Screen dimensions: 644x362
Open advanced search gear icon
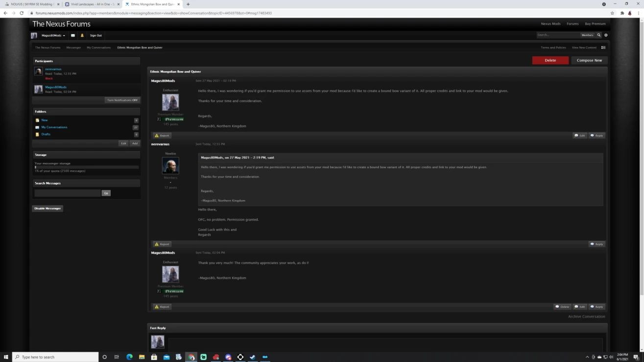point(606,35)
